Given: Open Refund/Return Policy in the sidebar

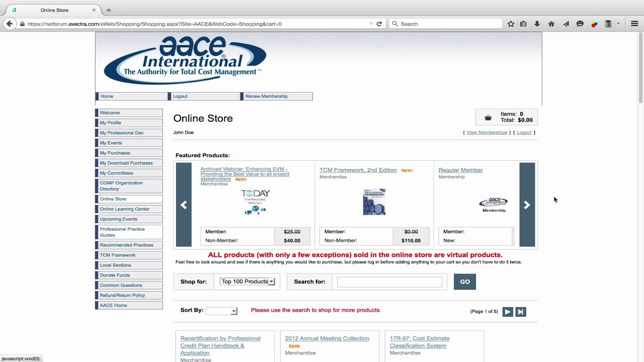Looking at the screenshot, I should click(x=129, y=296).
